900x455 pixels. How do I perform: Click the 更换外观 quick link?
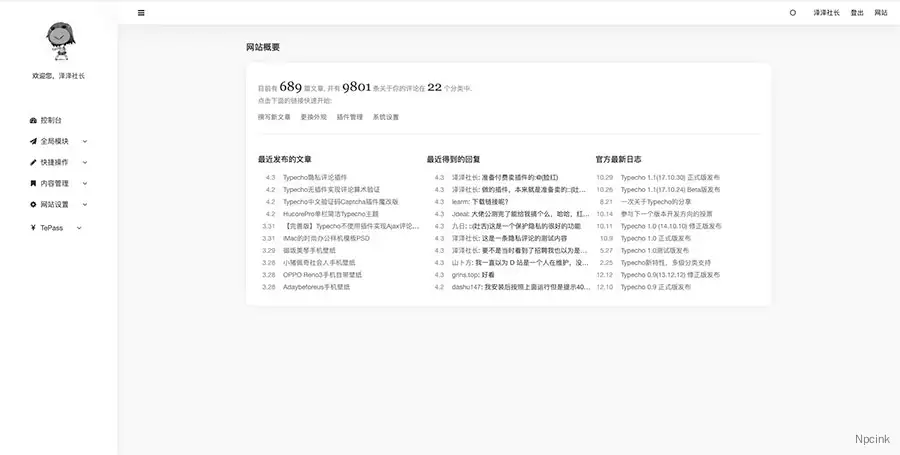click(313, 117)
